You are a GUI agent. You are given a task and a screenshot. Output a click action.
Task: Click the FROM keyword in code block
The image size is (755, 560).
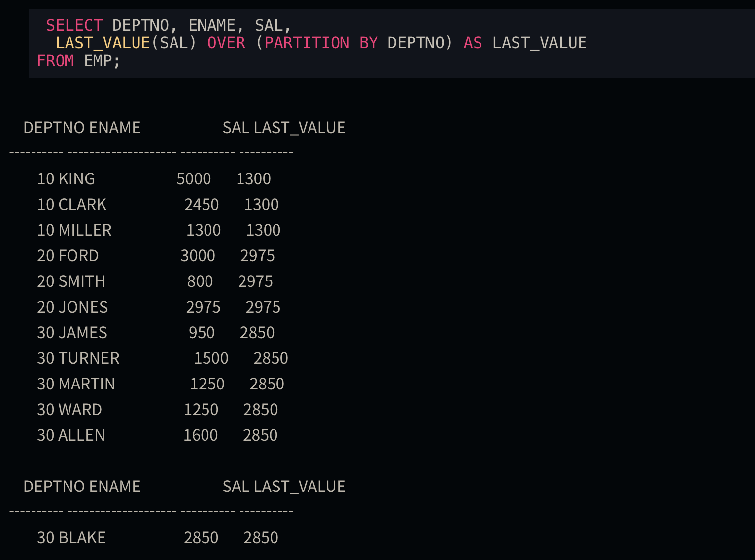coord(56,61)
